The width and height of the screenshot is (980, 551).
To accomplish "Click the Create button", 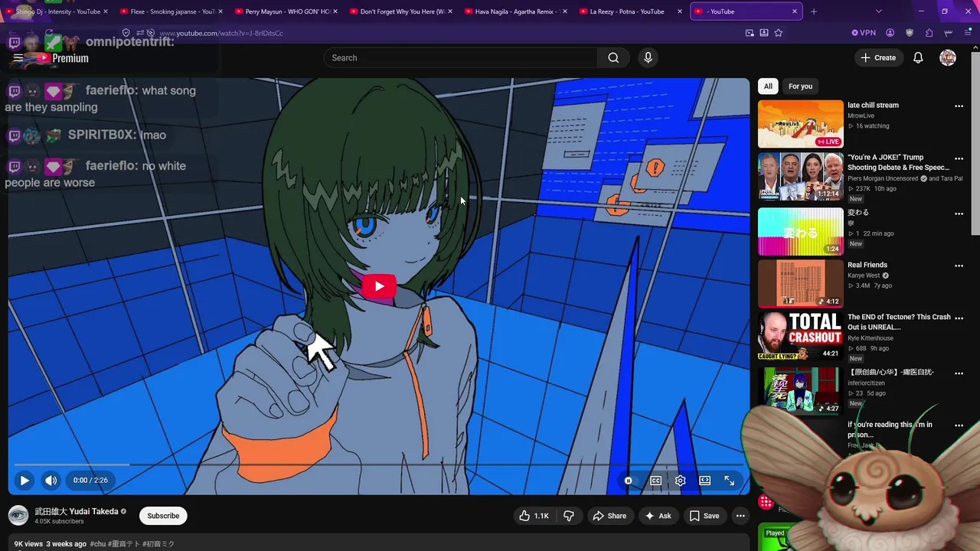I will [877, 58].
